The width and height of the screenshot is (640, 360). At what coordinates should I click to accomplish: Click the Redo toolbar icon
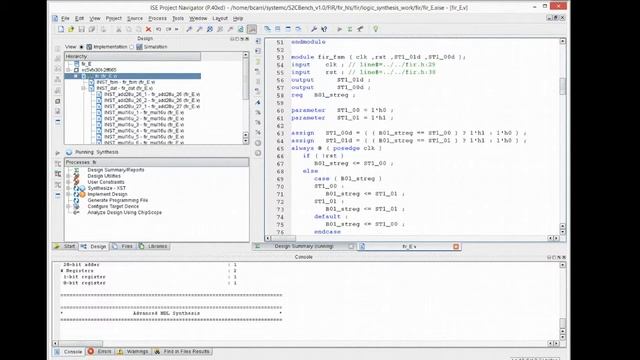168,29
